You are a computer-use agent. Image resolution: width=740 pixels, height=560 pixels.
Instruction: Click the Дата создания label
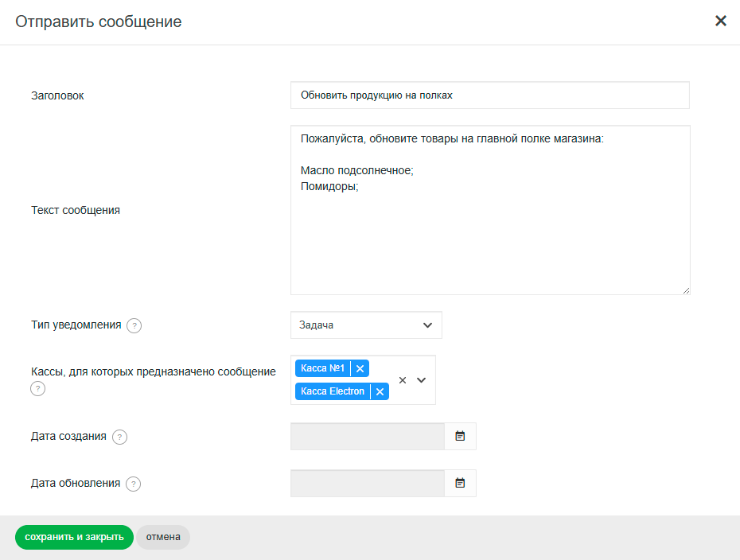pos(69,437)
